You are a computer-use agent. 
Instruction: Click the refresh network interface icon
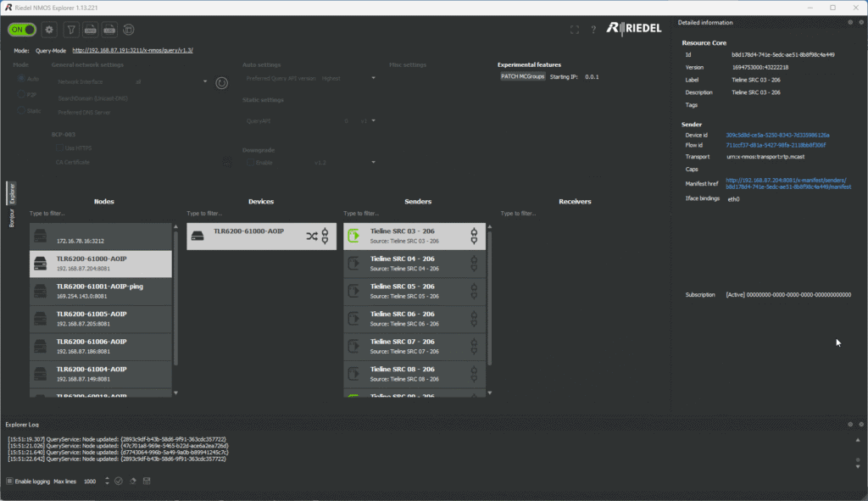point(221,82)
